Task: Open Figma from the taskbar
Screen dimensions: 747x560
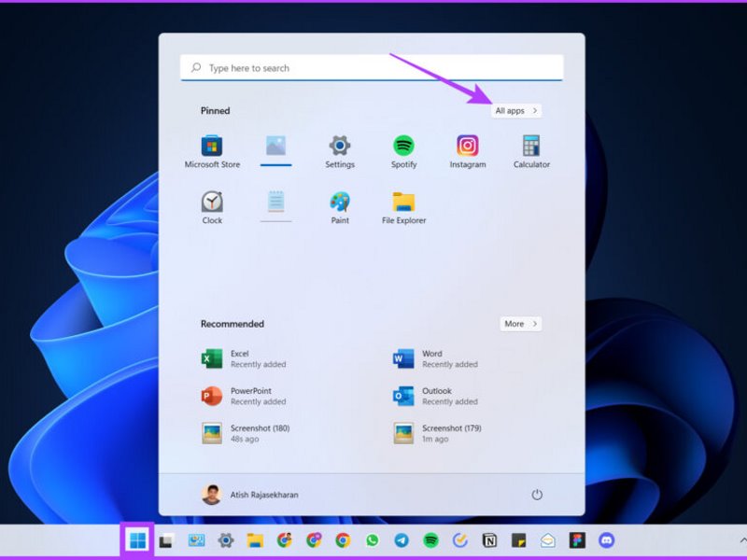Action: click(x=577, y=540)
